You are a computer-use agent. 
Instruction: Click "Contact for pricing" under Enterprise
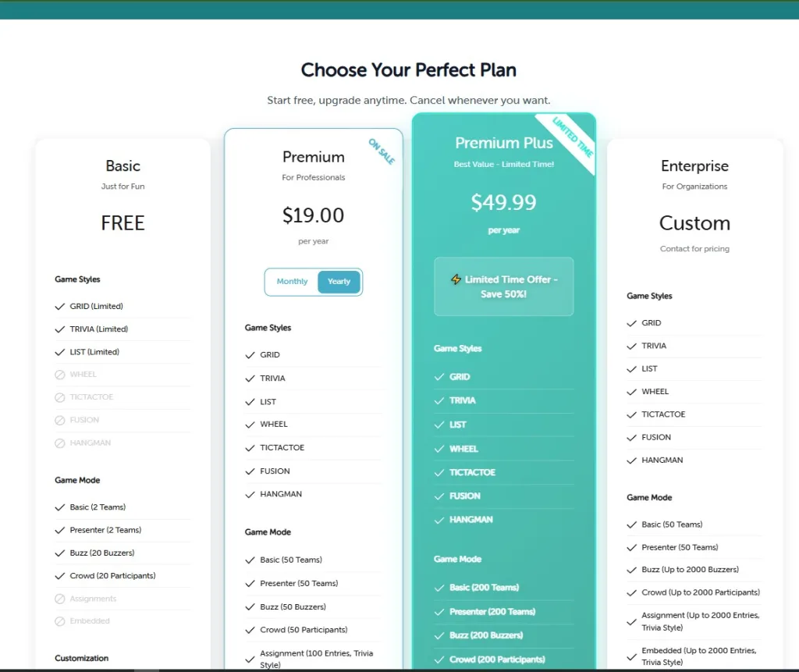pyautogui.click(x=694, y=249)
